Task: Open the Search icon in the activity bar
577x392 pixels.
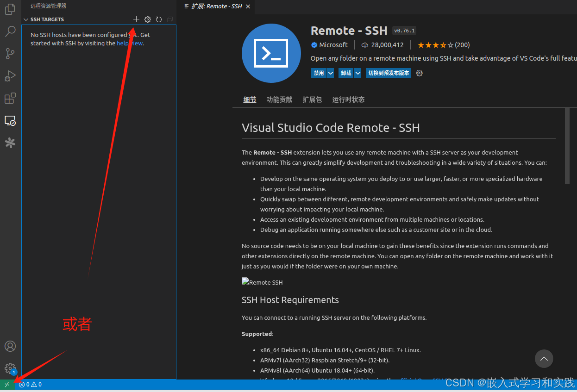Action: pyautogui.click(x=10, y=31)
